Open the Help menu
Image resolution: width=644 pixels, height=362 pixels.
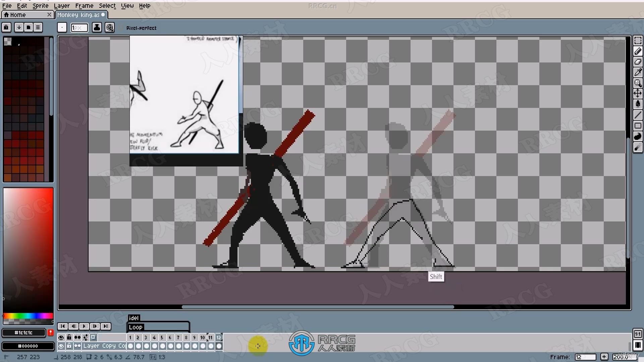[145, 6]
